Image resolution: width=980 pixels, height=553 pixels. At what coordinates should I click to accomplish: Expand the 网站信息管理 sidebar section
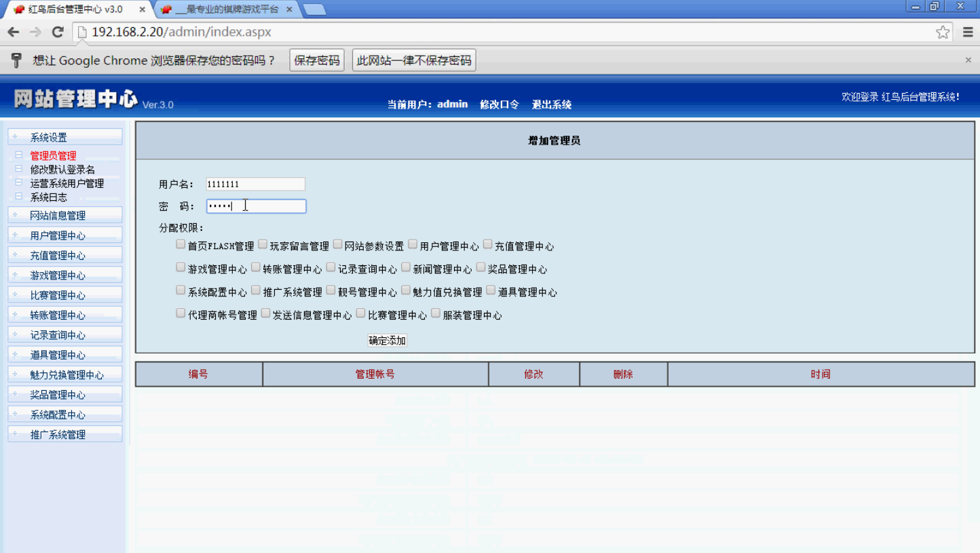58,216
